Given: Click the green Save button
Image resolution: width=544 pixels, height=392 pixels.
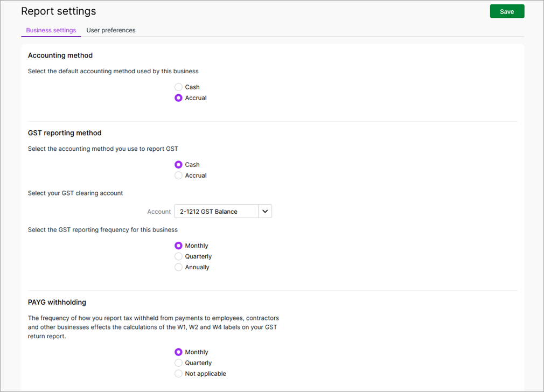Looking at the screenshot, I should [506, 11].
